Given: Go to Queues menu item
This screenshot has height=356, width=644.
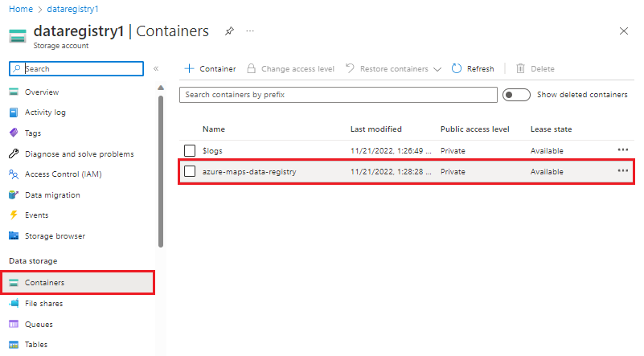Looking at the screenshot, I should 39,325.
